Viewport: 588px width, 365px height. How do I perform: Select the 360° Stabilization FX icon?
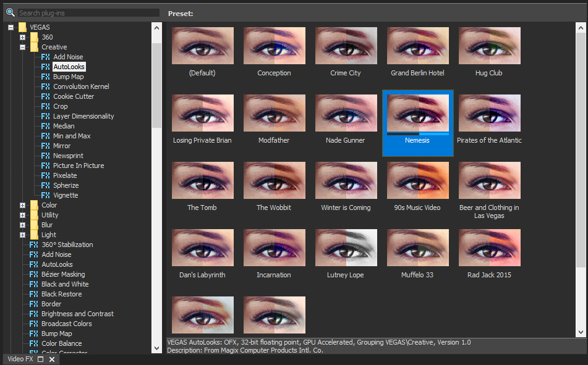[x=34, y=245]
